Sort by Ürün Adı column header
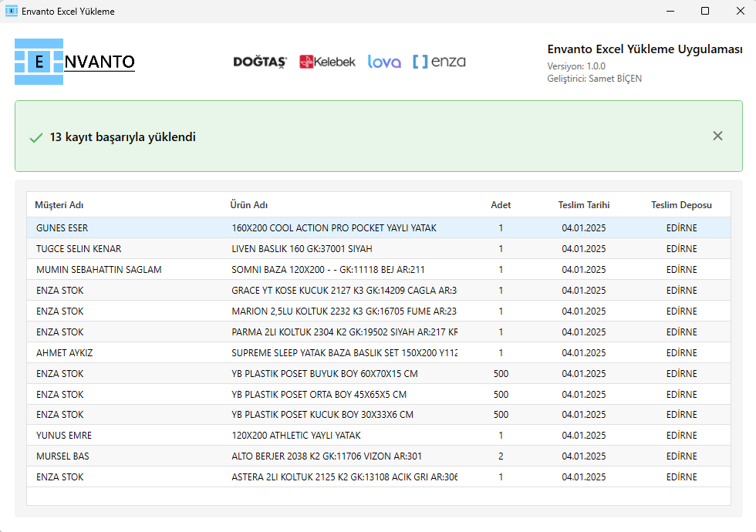The height and width of the screenshot is (532, 756). point(249,205)
